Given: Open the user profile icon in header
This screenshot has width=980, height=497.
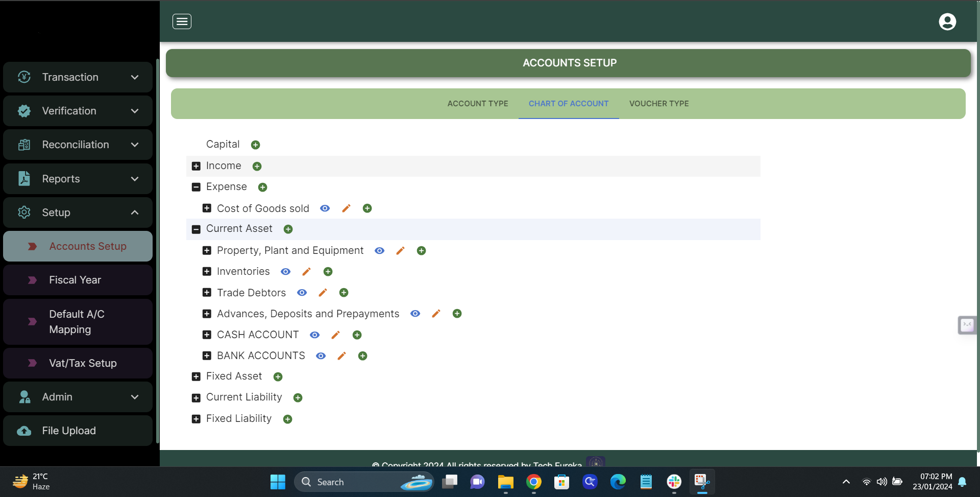Looking at the screenshot, I should click(x=947, y=21).
